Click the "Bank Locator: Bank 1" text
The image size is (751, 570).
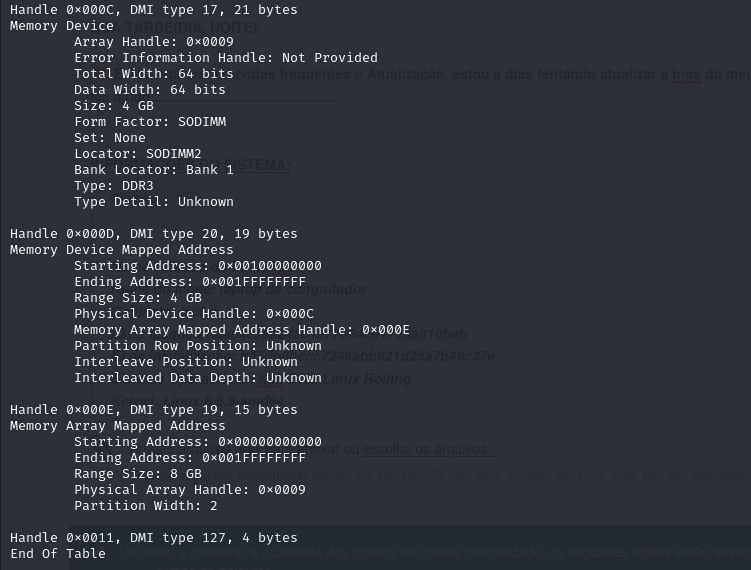pos(154,170)
